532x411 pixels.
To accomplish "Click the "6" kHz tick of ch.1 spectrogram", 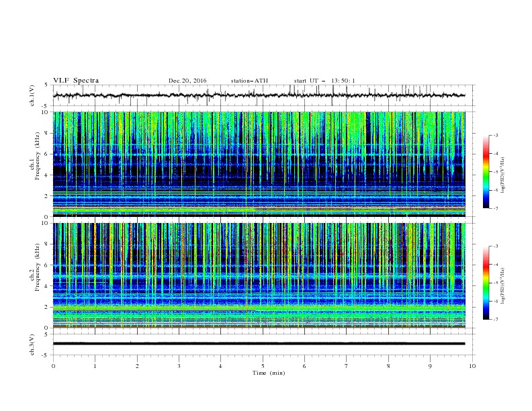I will (x=48, y=154).
